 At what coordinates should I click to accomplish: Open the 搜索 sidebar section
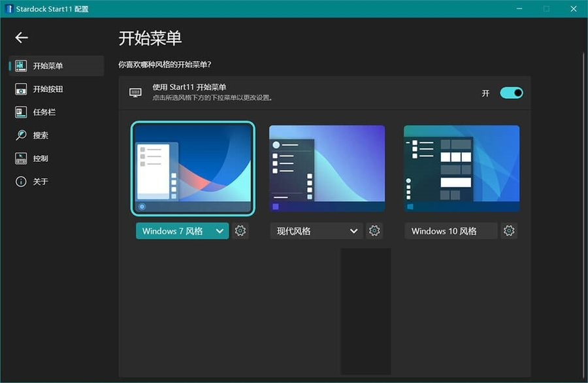pyautogui.click(x=56, y=135)
